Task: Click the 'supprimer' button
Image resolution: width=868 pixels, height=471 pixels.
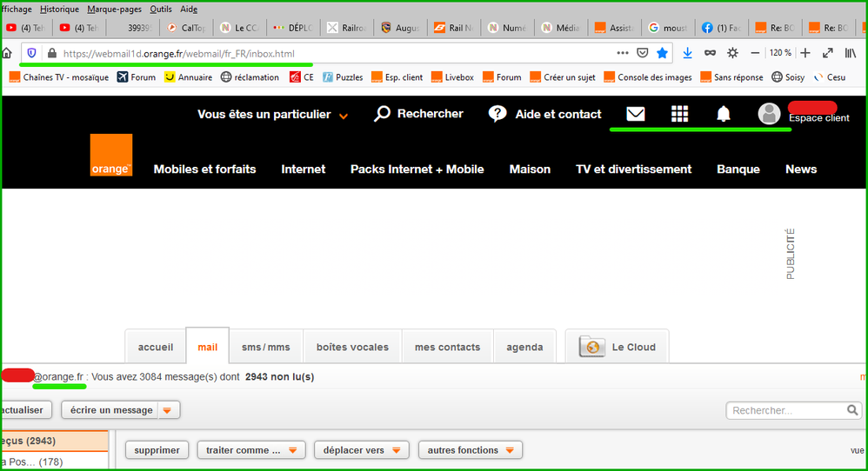Action: [x=157, y=450]
